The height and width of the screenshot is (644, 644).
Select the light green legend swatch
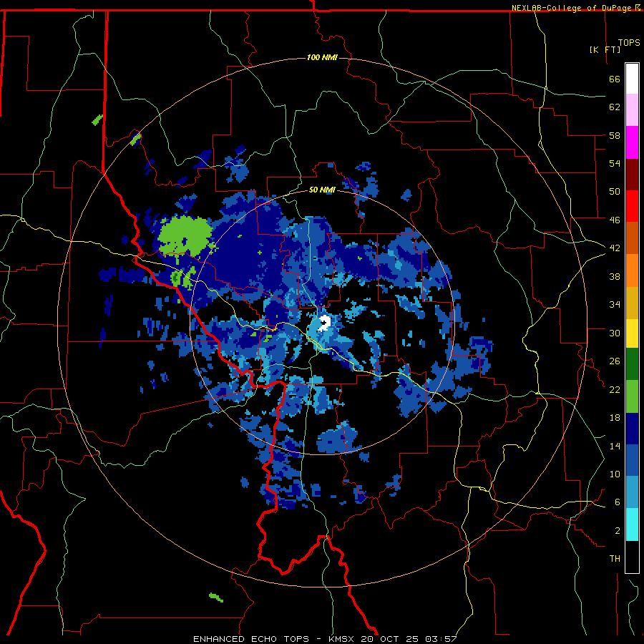coord(632,396)
